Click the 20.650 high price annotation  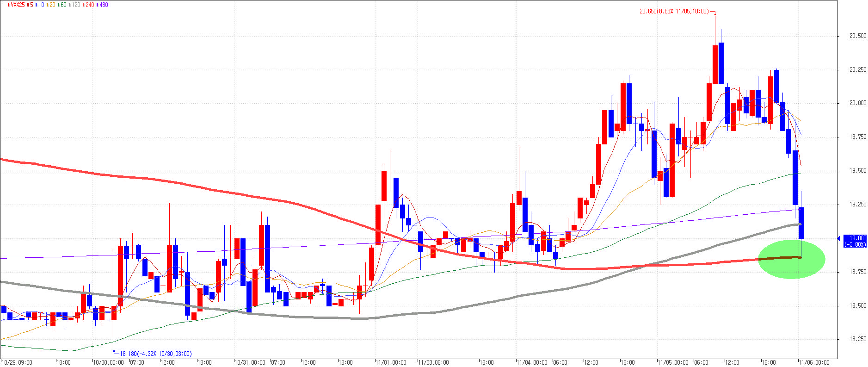click(673, 12)
